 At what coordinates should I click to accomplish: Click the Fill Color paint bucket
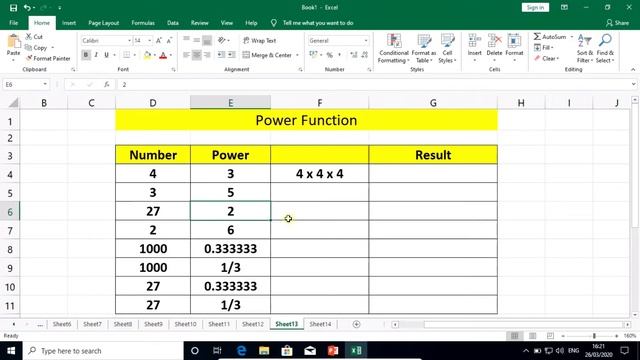tap(147, 55)
